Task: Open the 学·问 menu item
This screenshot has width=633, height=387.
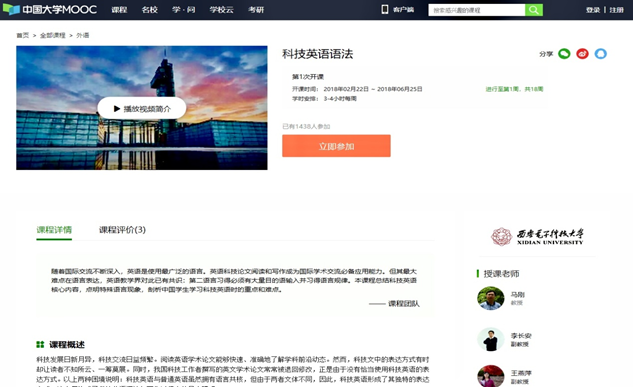Action: point(184,10)
